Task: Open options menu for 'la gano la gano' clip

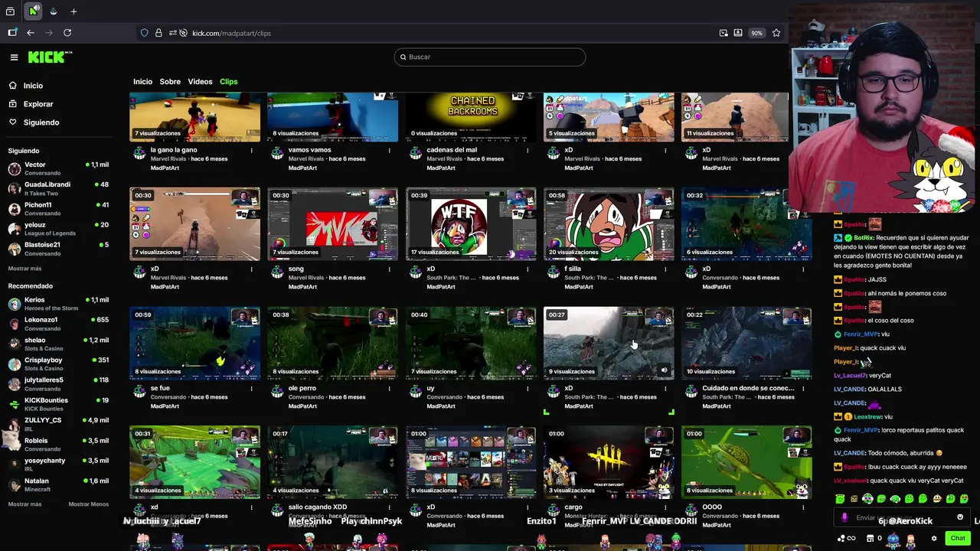Action: pos(251,150)
